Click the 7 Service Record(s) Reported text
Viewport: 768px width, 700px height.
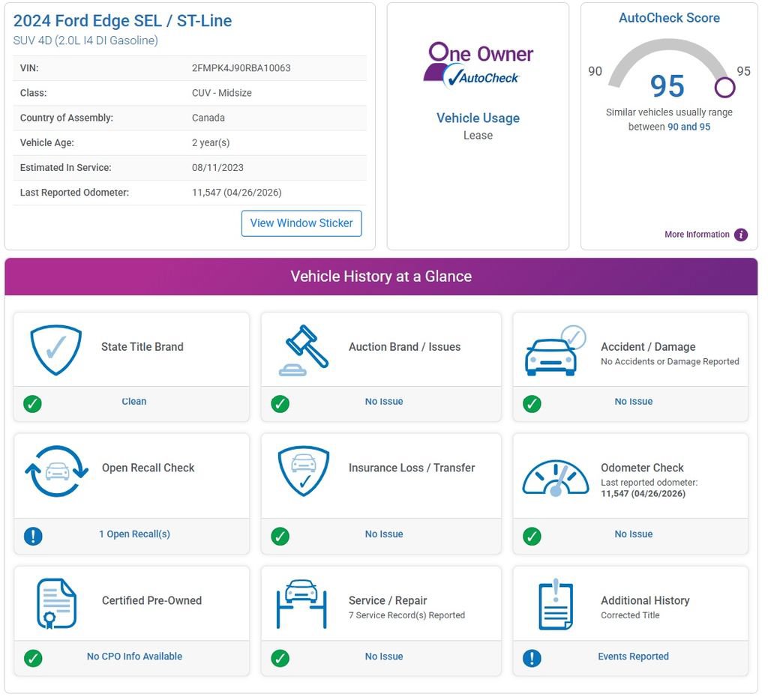[x=406, y=615]
